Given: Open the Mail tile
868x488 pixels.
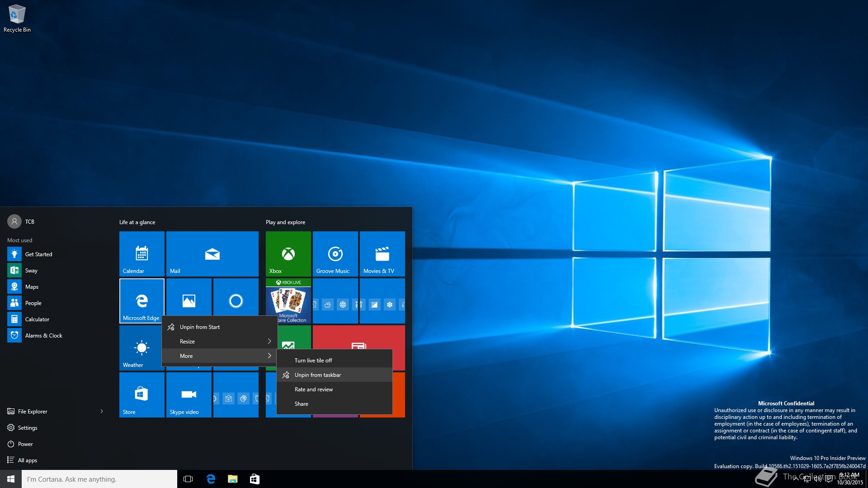Looking at the screenshot, I should (x=212, y=253).
